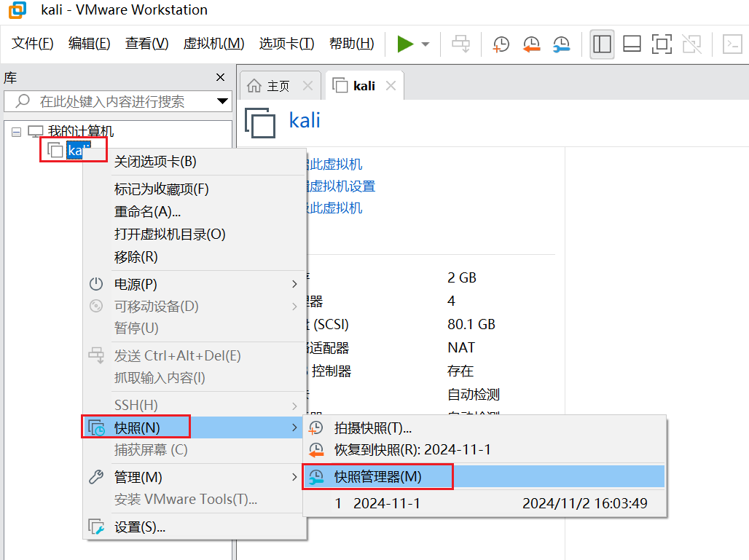The width and height of the screenshot is (749, 560).
Task: Click 暂停(U) in the context menu
Action: [x=195, y=328]
